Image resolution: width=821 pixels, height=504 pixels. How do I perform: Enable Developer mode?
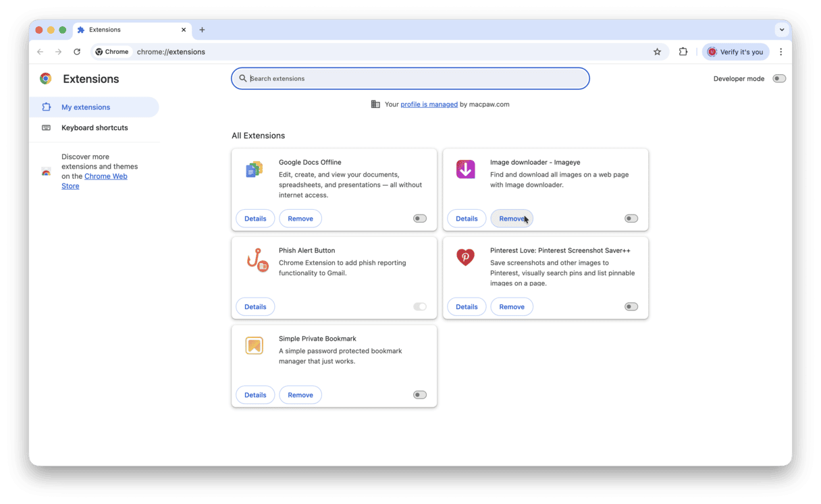click(x=779, y=78)
